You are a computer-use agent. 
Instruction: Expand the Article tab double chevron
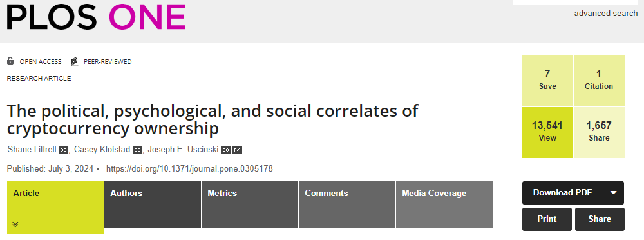tap(15, 225)
